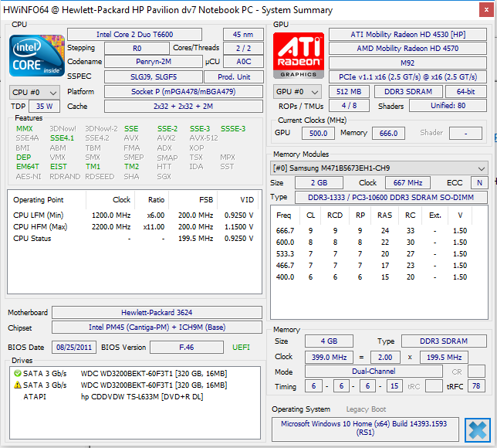The width and height of the screenshot is (497, 448).
Task: Click the Intel PM45 chipset field
Action: click(157, 327)
